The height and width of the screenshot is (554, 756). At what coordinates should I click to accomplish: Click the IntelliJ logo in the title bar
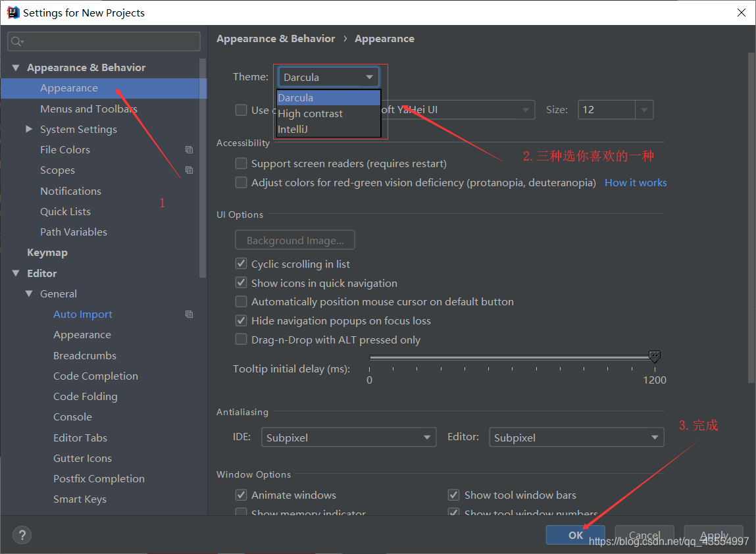click(13, 13)
